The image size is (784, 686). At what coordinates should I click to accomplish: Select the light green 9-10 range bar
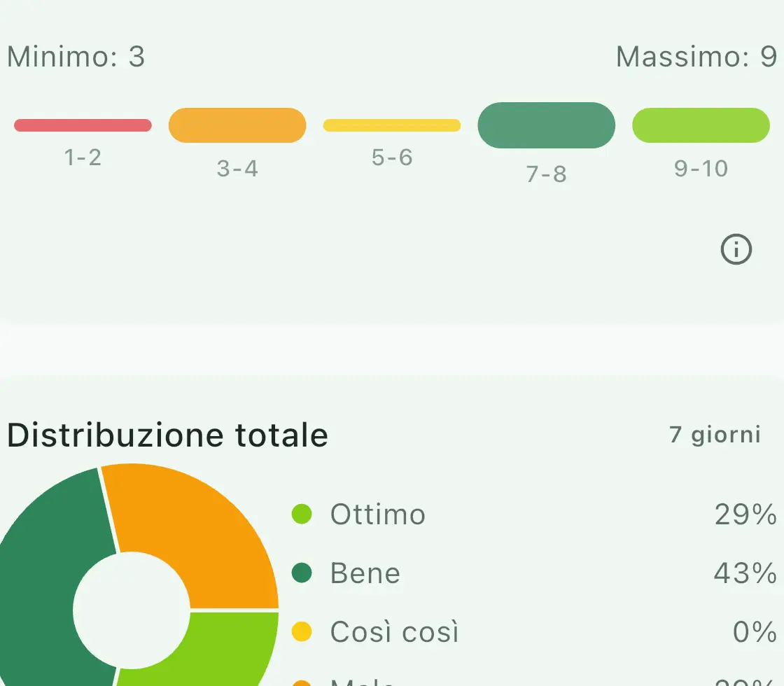[701, 125]
